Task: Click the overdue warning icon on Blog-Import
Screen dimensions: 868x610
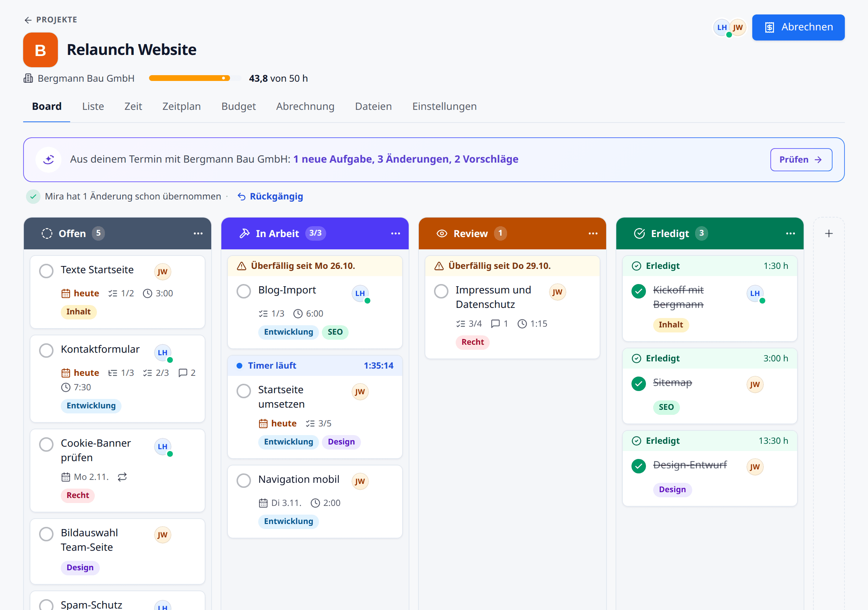Action: pos(242,266)
